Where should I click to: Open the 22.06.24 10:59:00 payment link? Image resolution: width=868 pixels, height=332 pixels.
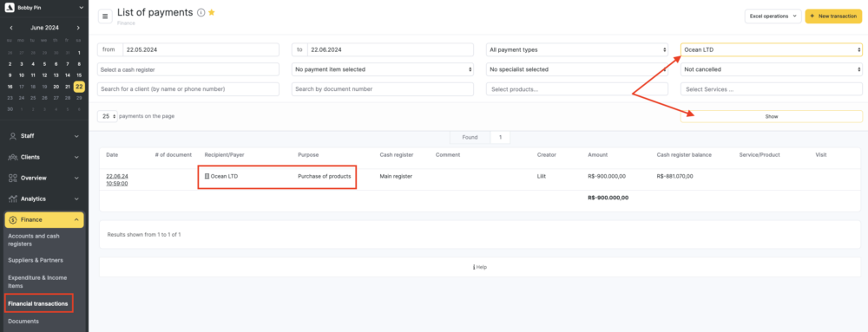tap(117, 179)
